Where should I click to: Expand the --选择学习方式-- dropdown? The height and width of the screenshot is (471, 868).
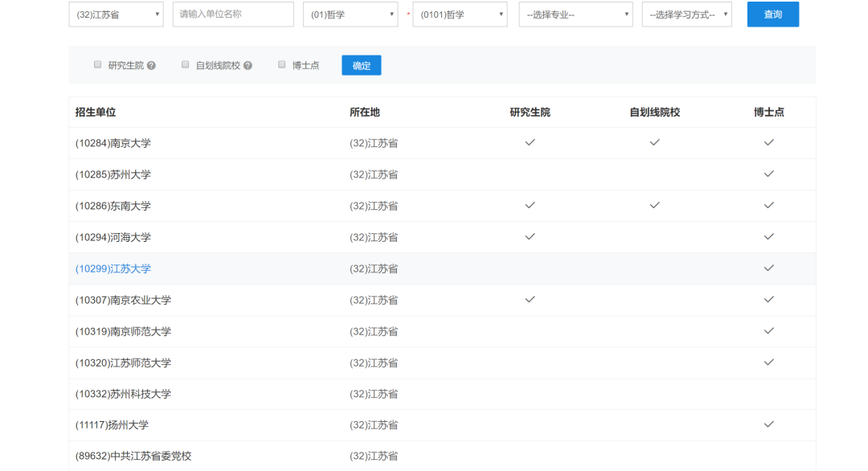pos(687,14)
